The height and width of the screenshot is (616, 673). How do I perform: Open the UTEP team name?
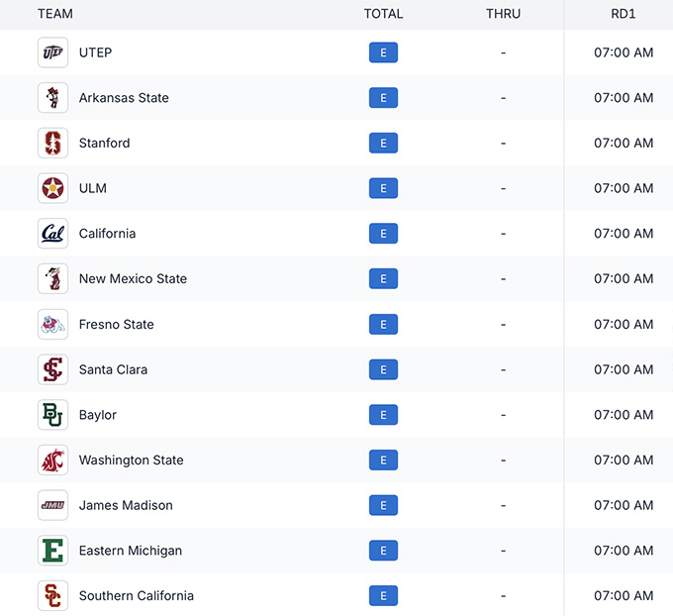tap(95, 52)
